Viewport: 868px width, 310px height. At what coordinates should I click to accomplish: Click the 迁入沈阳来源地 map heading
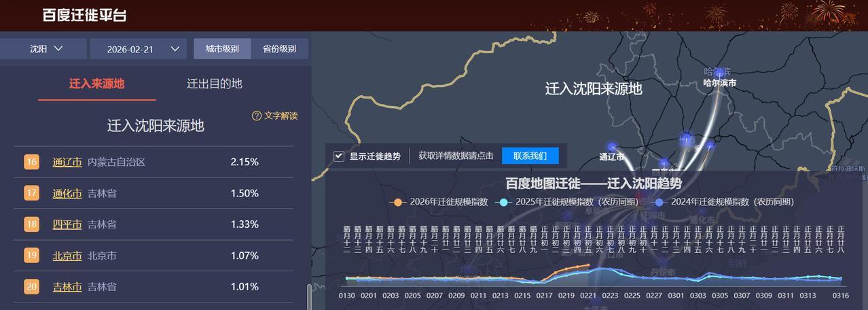point(594,88)
